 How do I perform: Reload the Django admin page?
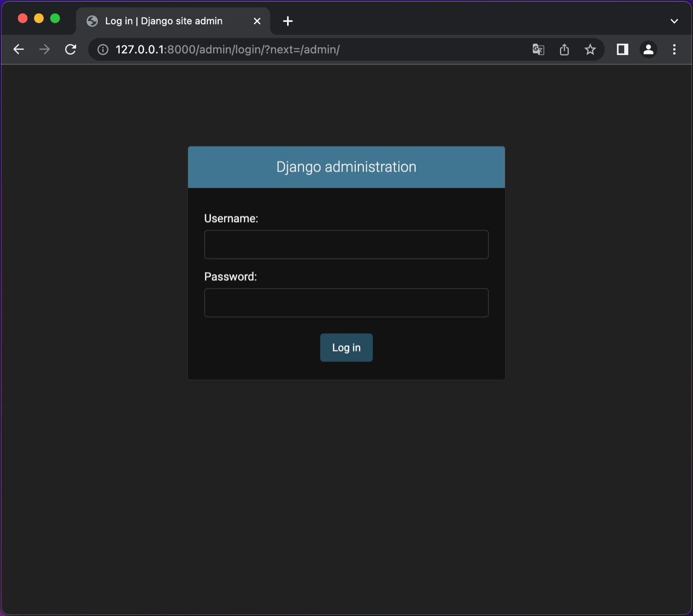[x=71, y=50]
